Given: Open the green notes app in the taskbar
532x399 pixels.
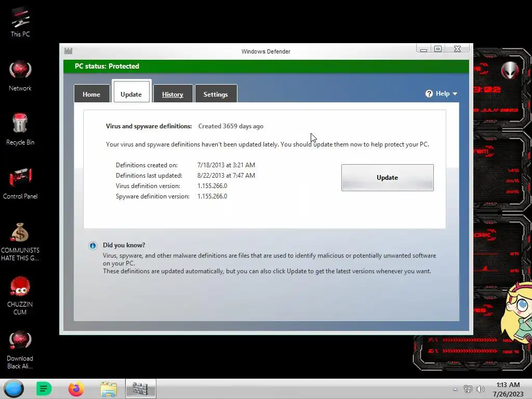Looking at the screenshot, I should tap(44, 389).
